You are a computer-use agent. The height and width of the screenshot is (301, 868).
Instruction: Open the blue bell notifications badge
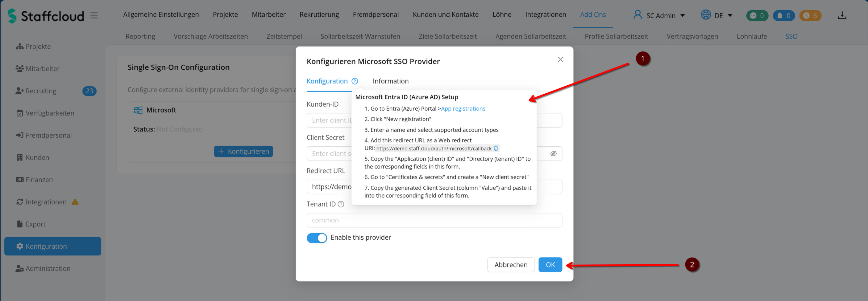coord(783,15)
